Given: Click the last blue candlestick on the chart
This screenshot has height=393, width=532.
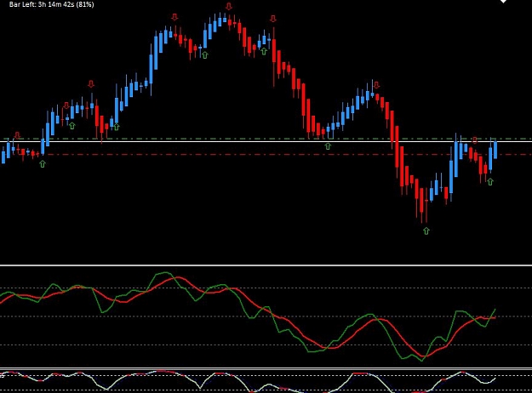Looking at the screenshot, I should [495, 150].
